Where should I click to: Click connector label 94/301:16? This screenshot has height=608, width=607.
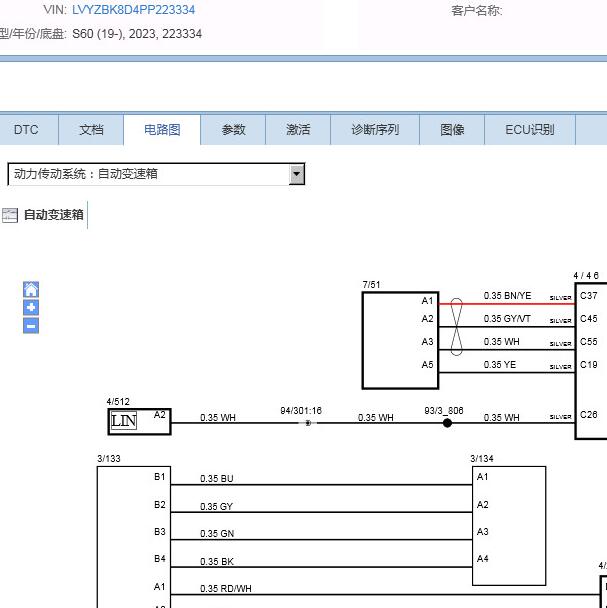point(301,411)
